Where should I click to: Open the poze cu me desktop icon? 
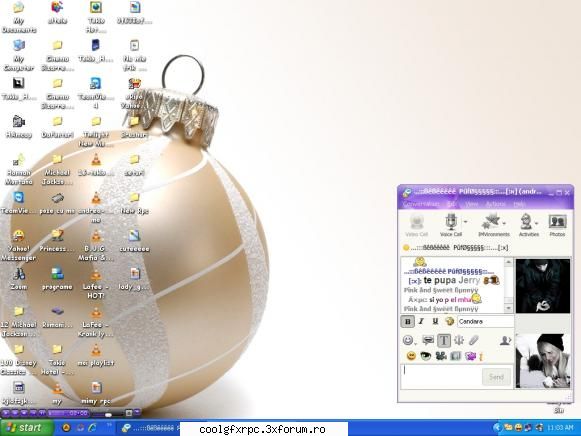tap(57, 203)
